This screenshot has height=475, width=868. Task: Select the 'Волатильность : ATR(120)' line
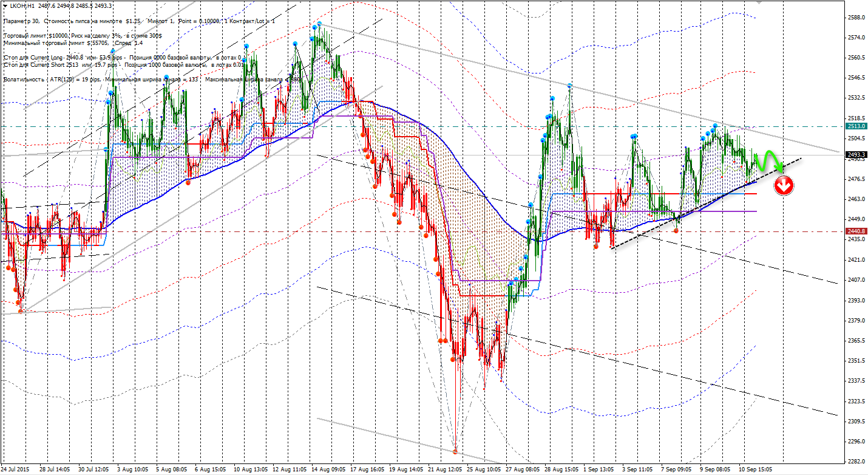click(152, 79)
